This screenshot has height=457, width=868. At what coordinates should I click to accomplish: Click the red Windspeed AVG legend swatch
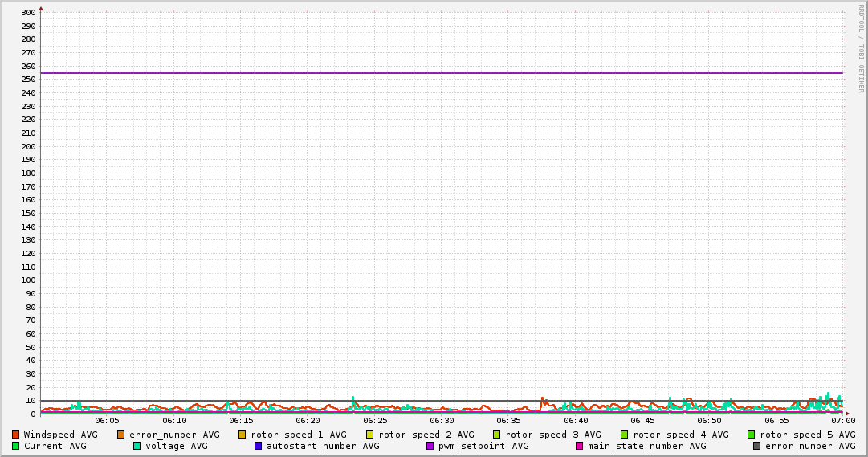[15, 435]
